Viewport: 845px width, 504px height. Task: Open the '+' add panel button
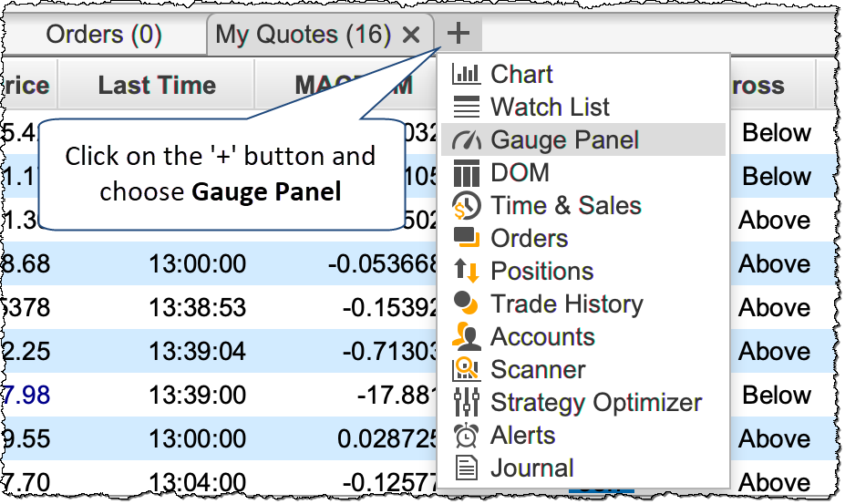click(459, 35)
